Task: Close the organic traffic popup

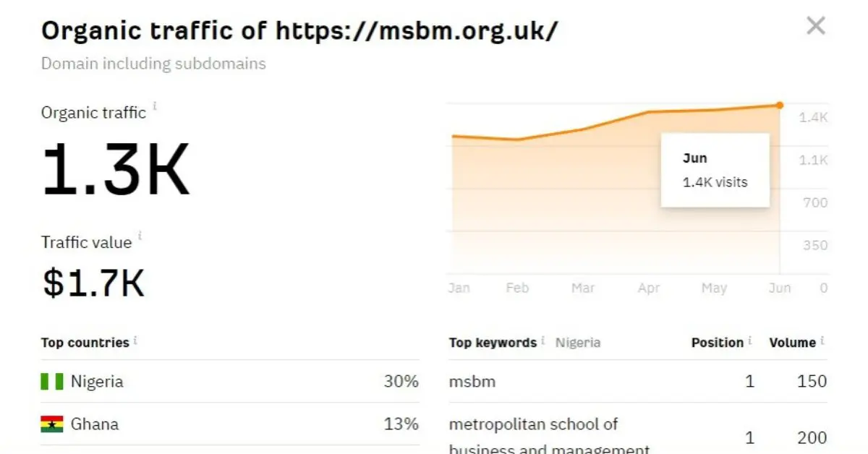Action: (815, 27)
